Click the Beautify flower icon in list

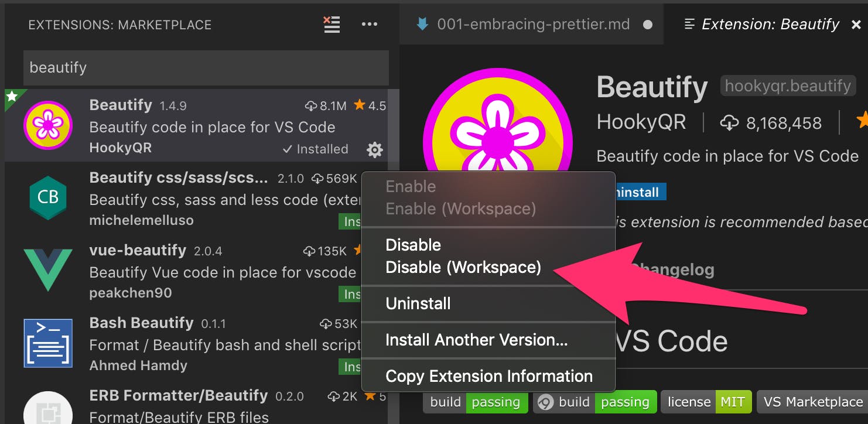click(x=48, y=125)
